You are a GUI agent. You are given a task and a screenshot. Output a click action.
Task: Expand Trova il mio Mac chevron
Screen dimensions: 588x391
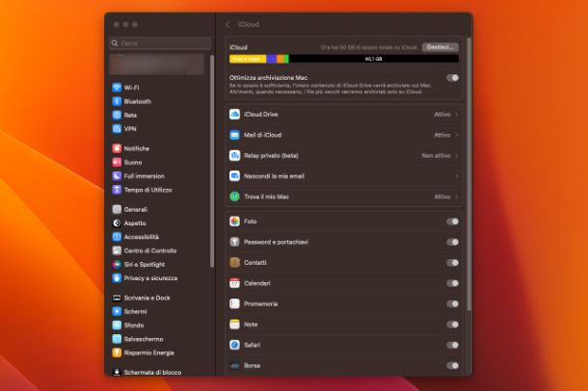point(456,196)
